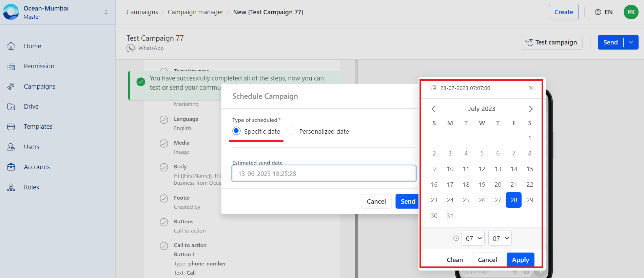The image size is (644, 278).
Task: Select the Specific date radio button
Action: pos(236,131)
